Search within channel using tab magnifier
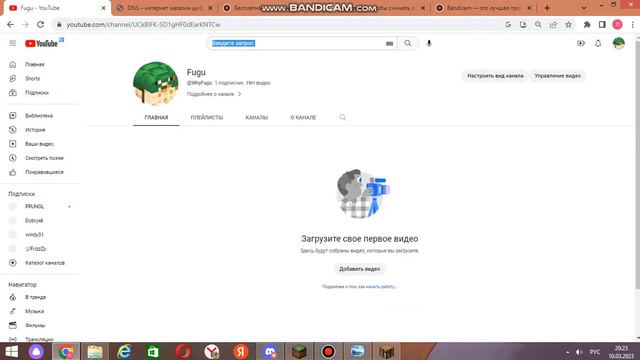The width and height of the screenshot is (640, 360). pyautogui.click(x=342, y=118)
